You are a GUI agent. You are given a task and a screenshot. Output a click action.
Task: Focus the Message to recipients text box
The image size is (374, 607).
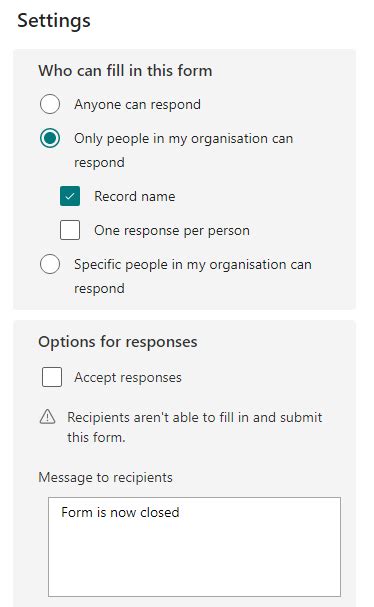click(x=194, y=547)
